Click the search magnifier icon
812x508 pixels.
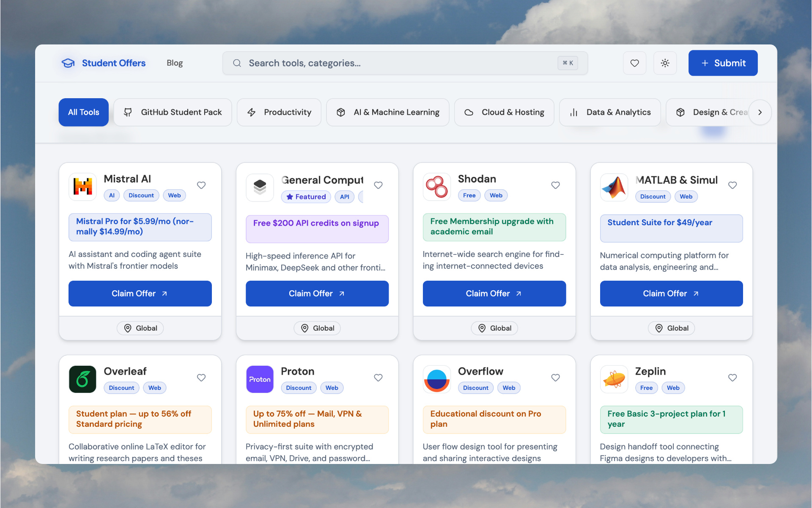tap(237, 63)
